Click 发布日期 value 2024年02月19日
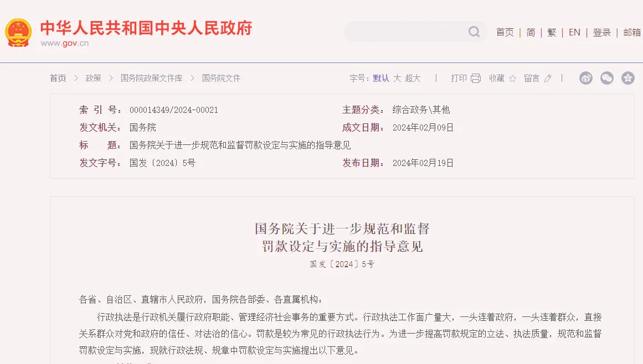 [423, 163]
